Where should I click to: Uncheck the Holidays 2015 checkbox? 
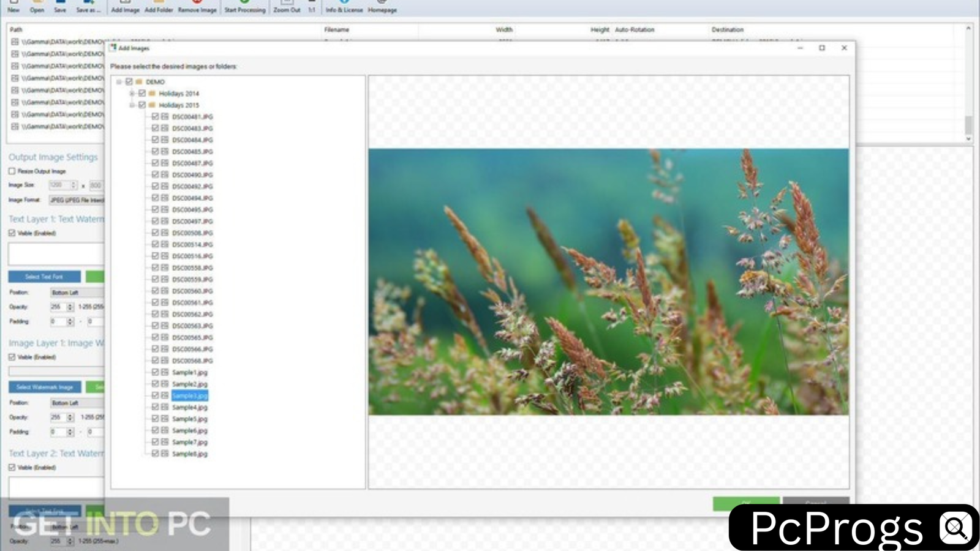[x=142, y=105]
